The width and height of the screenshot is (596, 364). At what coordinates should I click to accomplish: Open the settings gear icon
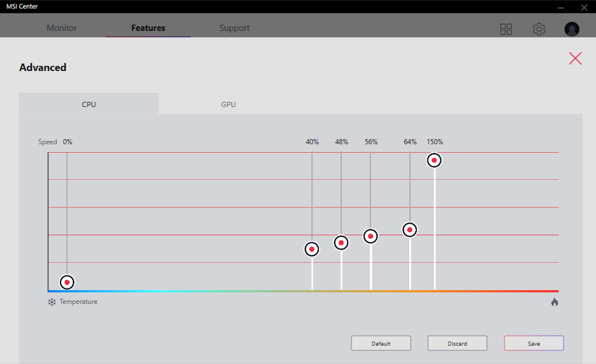coord(539,29)
